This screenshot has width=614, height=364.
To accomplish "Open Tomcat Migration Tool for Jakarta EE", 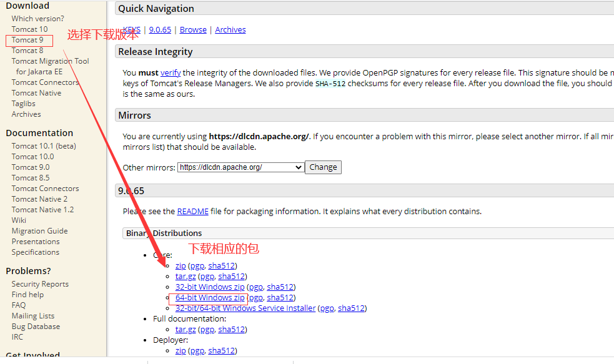I will [x=50, y=61].
